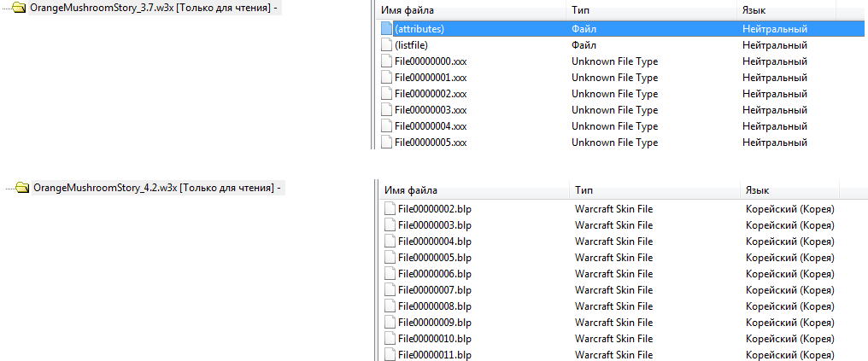Select the OrangeMushroomStory_3.7.w3x tree node
Image resolution: width=868 pixels, height=361 pixels.
[154, 9]
